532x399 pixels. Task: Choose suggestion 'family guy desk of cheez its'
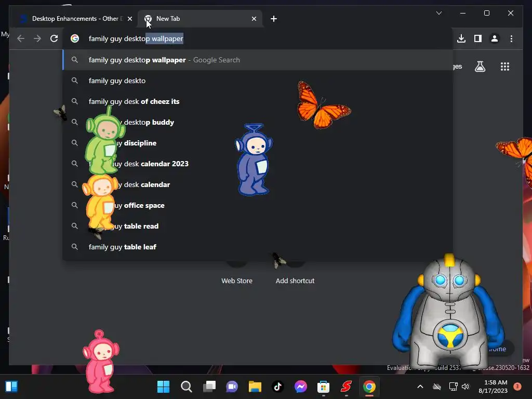tap(258, 101)
